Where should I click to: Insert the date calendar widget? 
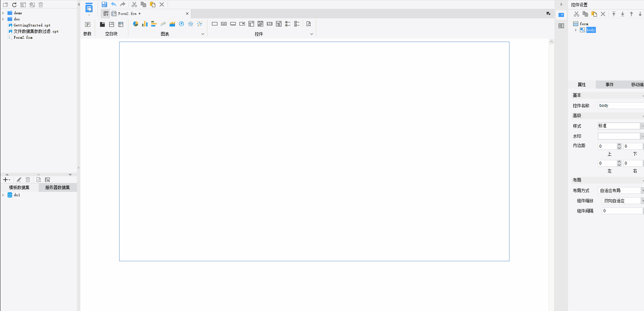(x=260, y=24)
